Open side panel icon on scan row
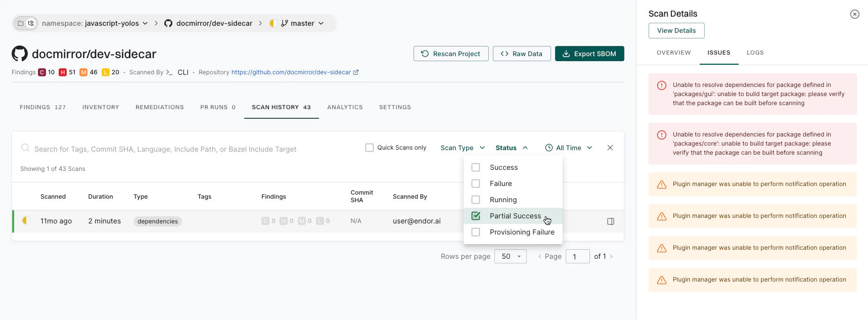Screen dimensions: 868x320 [x=611, y=221]
